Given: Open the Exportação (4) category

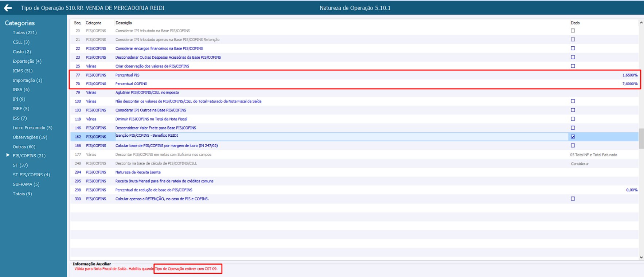Looking at the screenshot, I should point(27,61).
